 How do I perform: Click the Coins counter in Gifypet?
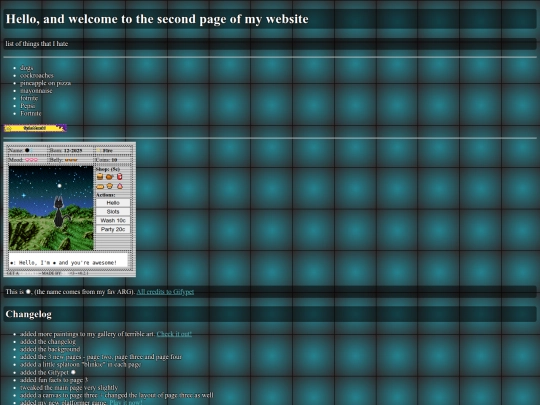click(107, 160)
